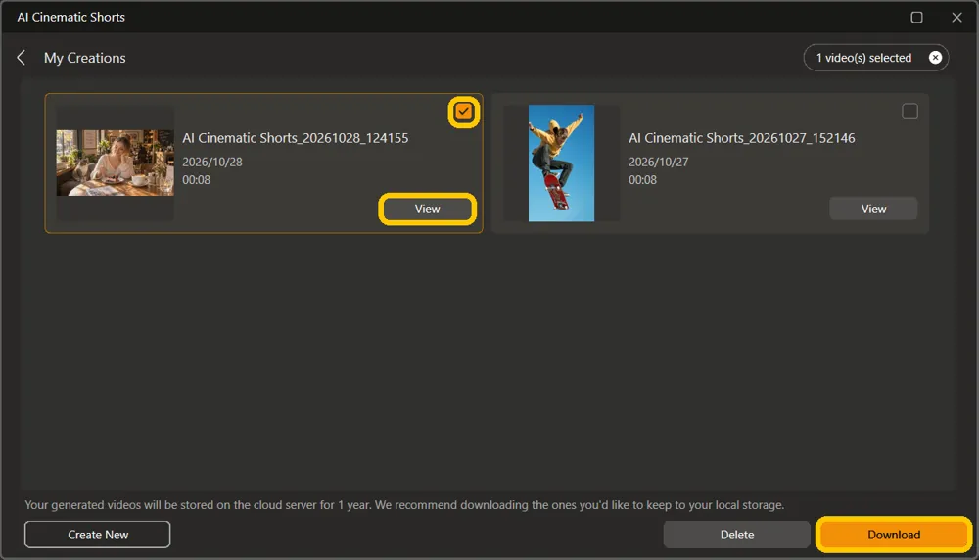Screen dimensions: 979x560
Task: Open the cafe woman video thumbnail
Action: [x=115, y=163]
